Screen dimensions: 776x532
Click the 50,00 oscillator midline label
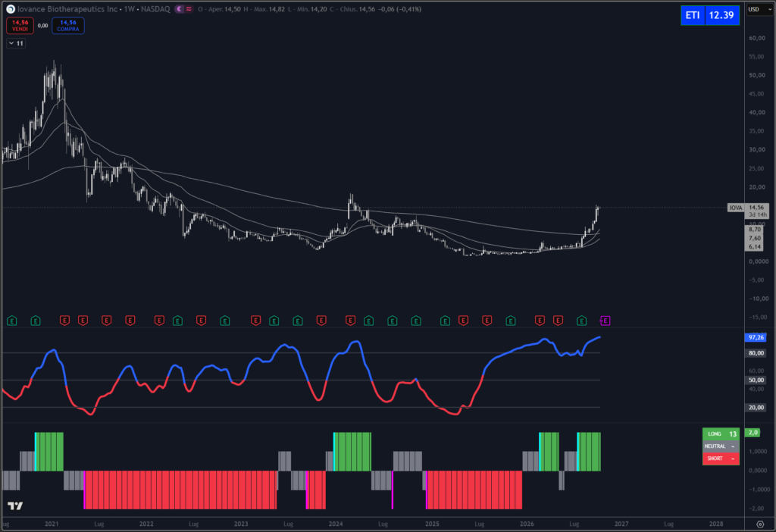[x=756, y=380]
